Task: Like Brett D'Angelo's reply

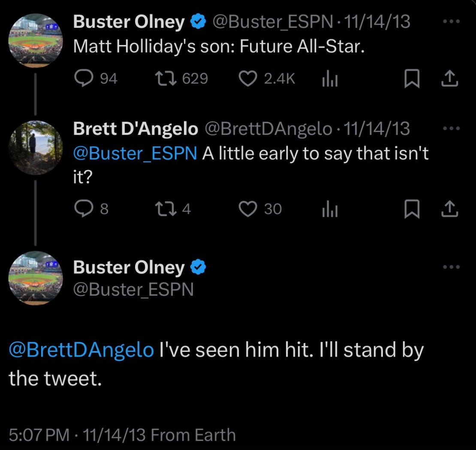Action: (x=247, y=209)
